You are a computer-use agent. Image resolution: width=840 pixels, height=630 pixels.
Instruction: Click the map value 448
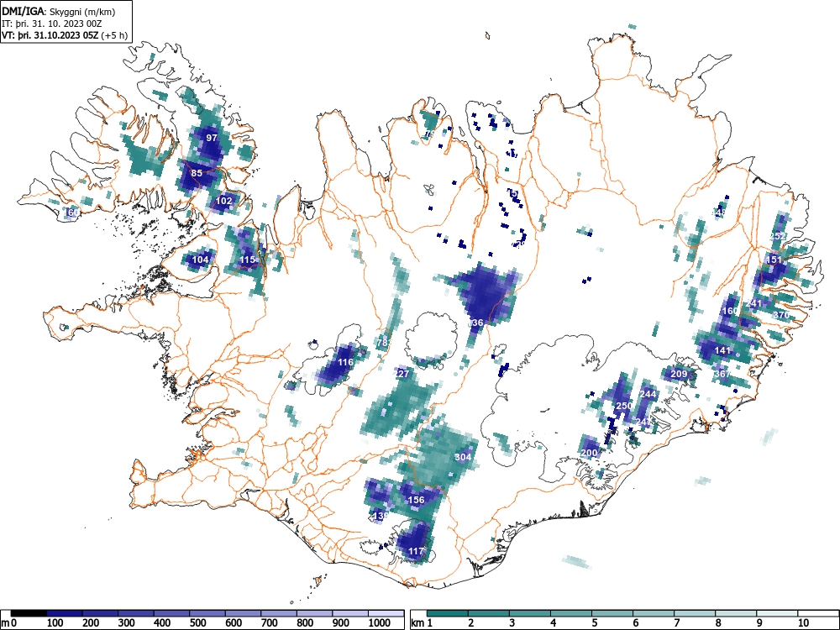pos(718,213)
